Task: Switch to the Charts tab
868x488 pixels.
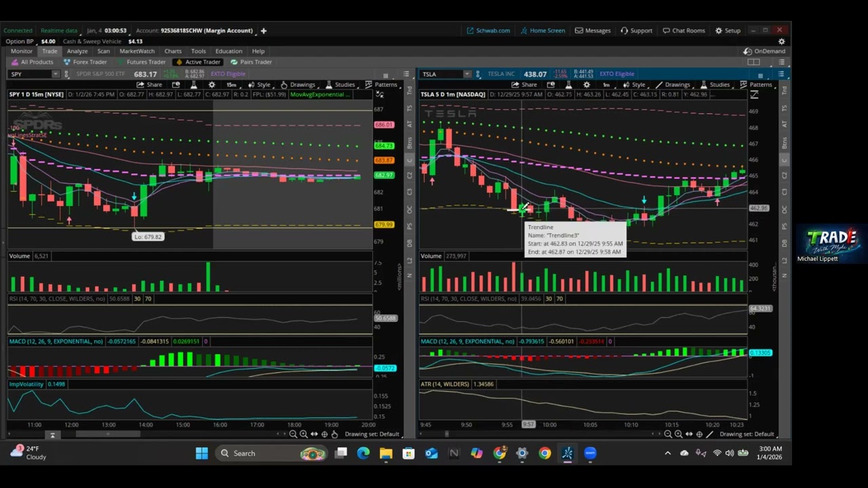Action: (x=173, y=51)
